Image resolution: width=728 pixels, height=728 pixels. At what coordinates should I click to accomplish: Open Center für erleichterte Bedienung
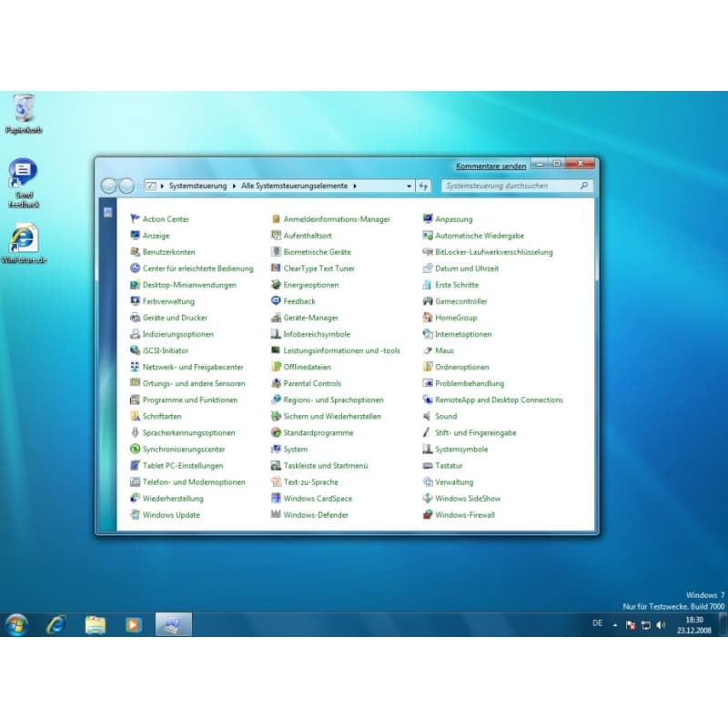pos(197,268)
